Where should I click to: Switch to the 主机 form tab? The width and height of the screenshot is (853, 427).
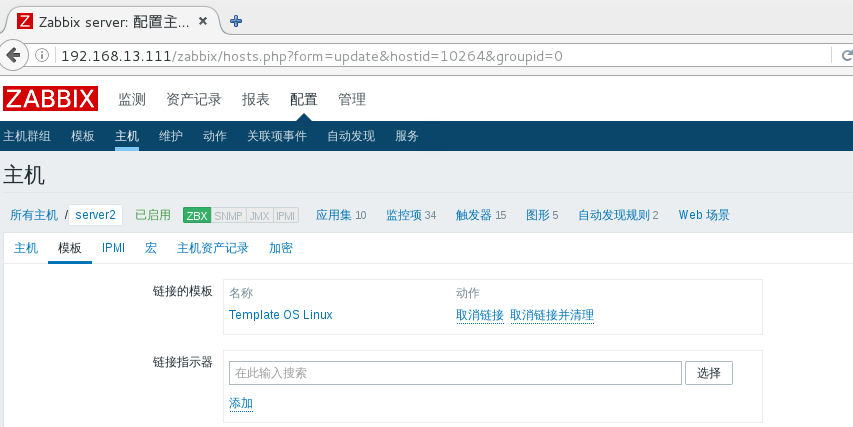pyautogui.click(x=26, y=249)
